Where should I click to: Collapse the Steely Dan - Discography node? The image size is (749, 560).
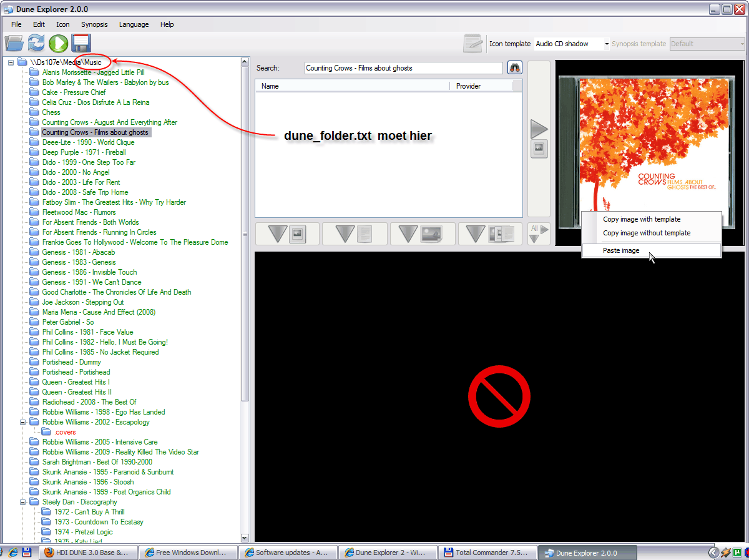22,502
